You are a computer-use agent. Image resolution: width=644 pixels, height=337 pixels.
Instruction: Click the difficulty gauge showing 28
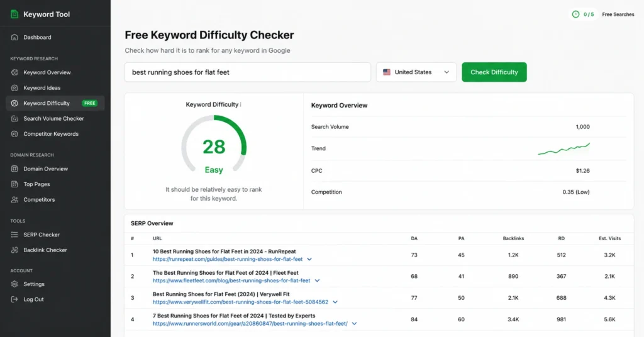click(x=214, y=145)
